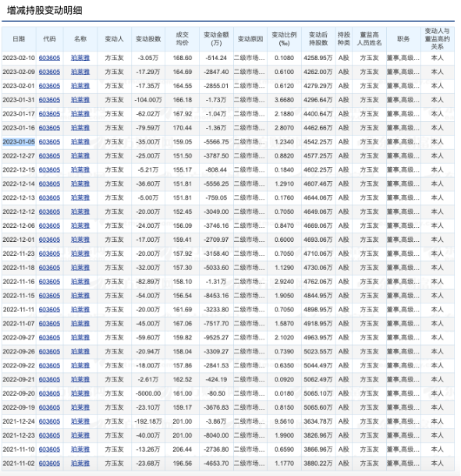Click the 日期 column header
This screenshot has width=461, height=476.
coord(19,39)
